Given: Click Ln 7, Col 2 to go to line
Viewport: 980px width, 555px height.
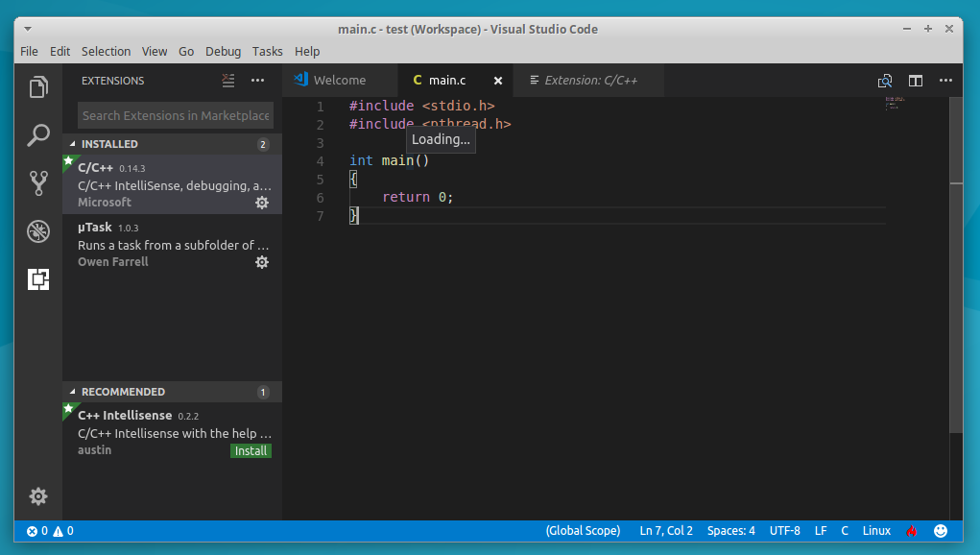Looking at the screenshot, I should (x=666, y=531).
